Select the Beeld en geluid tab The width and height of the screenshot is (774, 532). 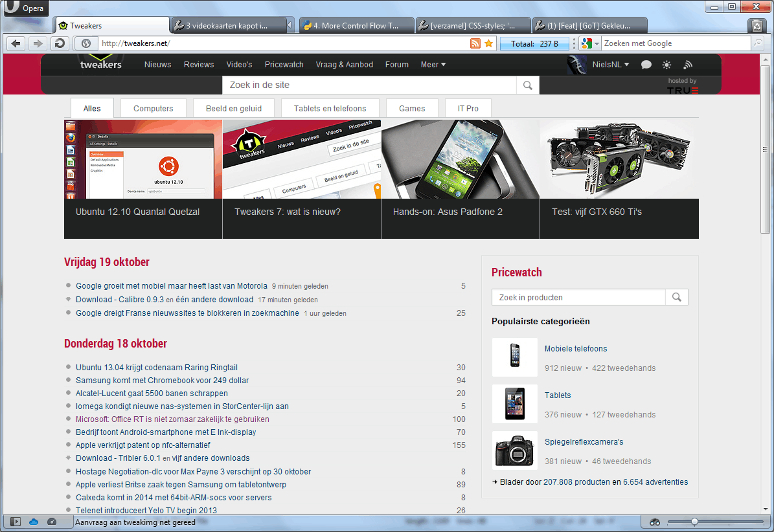click(x=233, y=109)
